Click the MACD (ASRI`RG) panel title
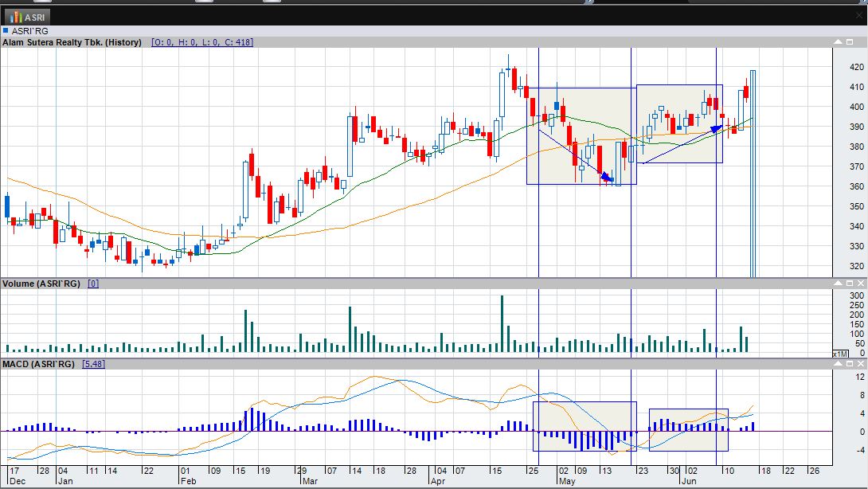 tap(38, 364)
